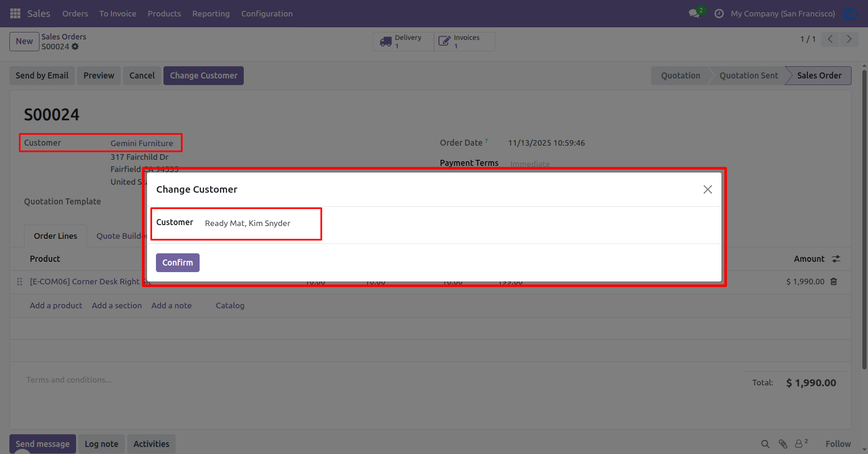Show followers icon in chatter
This screenshot has height=454, width=868.
click(801, 443)
